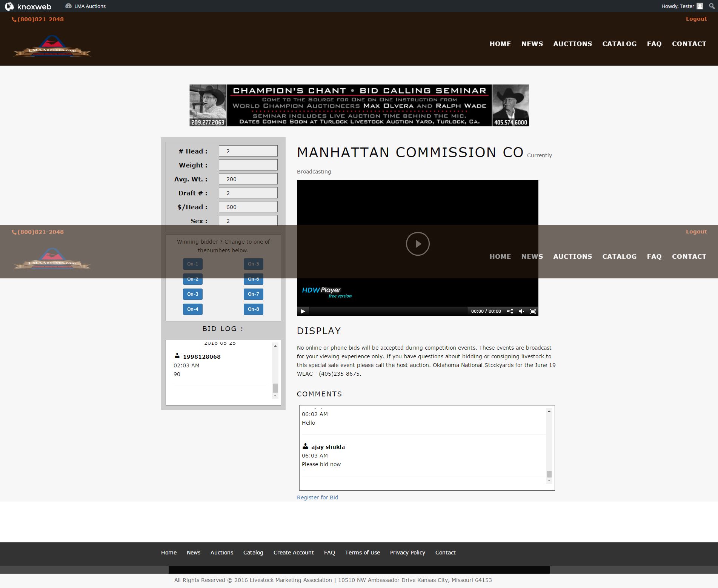Viewport: 718px width, 588px height.
Task: Open Catalog in the footer menu
Action: point(253,553)
